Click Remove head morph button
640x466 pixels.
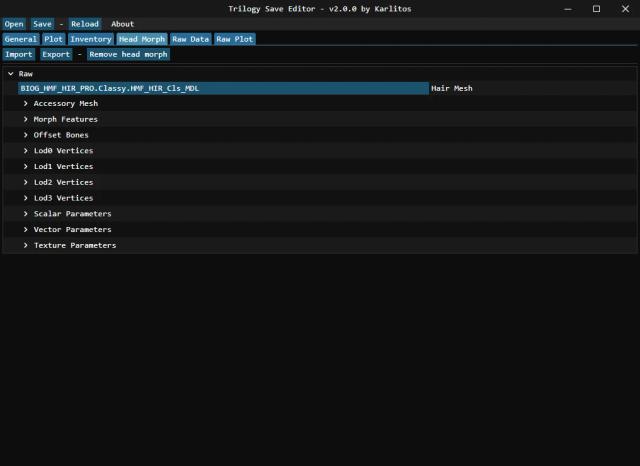pyautogui.click(x=128, y=54)
